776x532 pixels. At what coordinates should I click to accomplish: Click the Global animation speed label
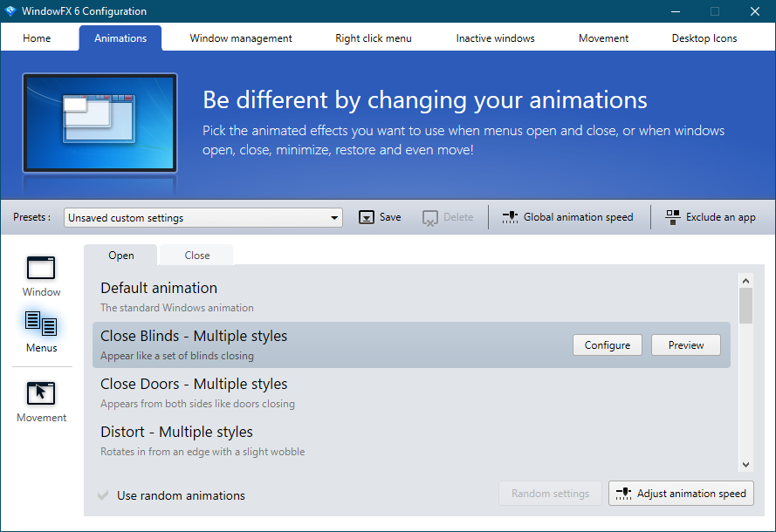[578, 217]
